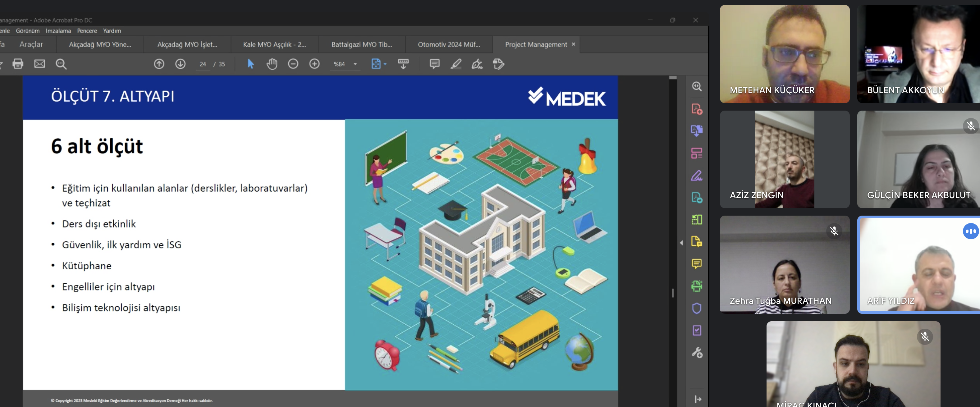Screen dimensions: 980x407
Task: Click the page number input field
Action: [x=203, y=64]
